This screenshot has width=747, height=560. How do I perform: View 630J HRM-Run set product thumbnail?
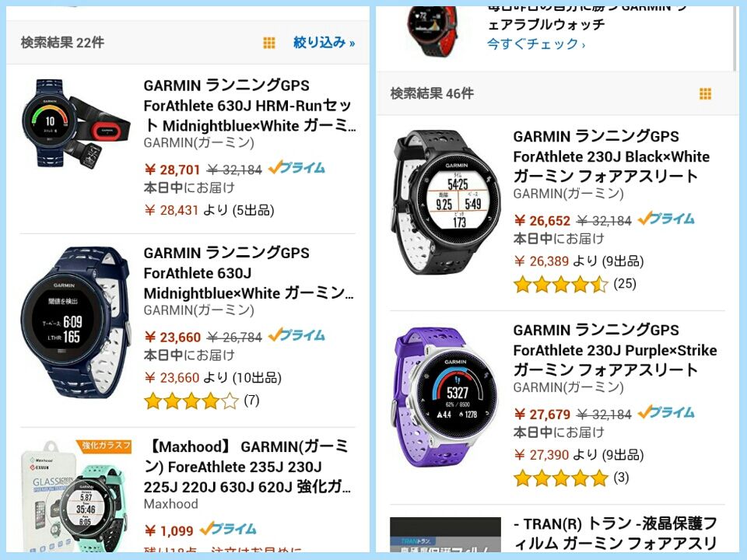[x=75, y=123]
